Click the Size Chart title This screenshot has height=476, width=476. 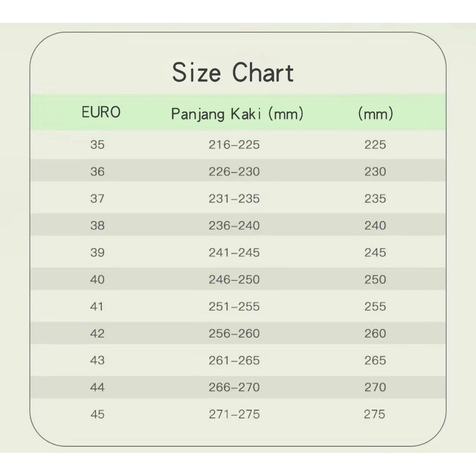pos(233,73)
